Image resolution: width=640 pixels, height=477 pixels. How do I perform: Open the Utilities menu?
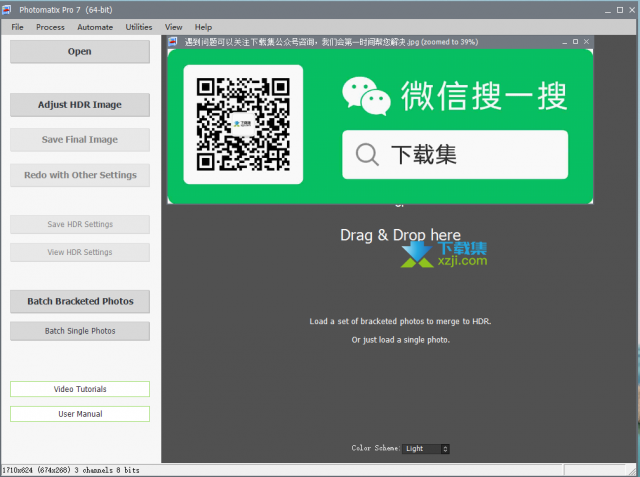click(139, 27)
